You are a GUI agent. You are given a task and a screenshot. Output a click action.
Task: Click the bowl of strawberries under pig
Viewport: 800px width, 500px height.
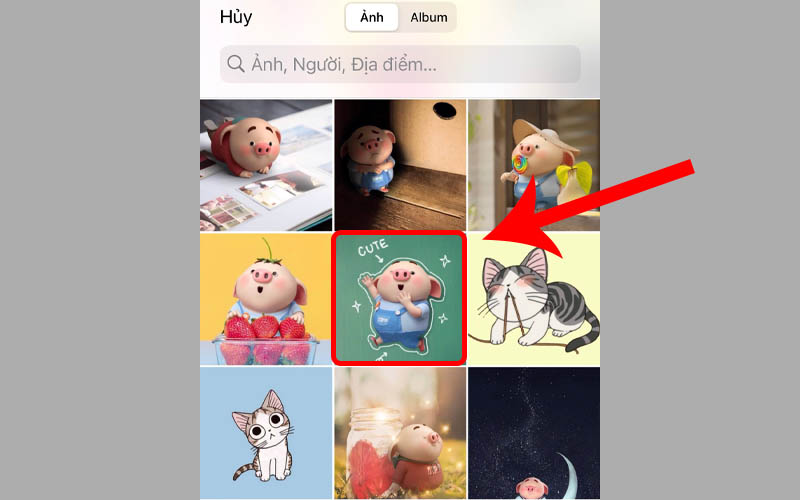click(x=266, y=342)
